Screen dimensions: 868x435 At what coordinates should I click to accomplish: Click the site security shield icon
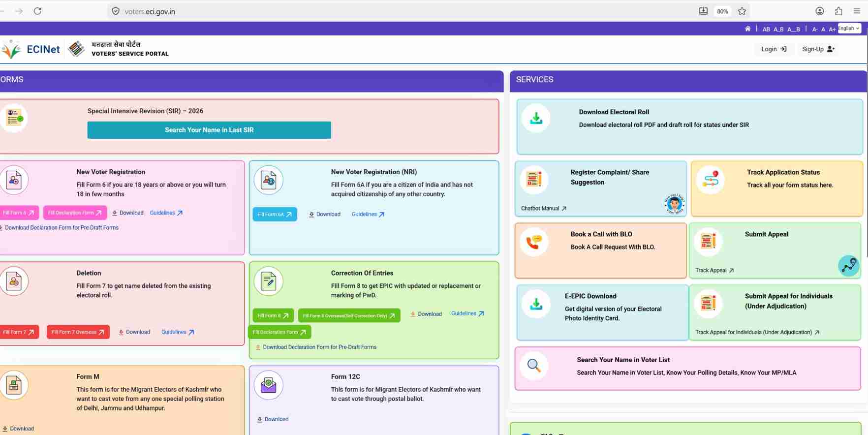[x=116, y=11]
